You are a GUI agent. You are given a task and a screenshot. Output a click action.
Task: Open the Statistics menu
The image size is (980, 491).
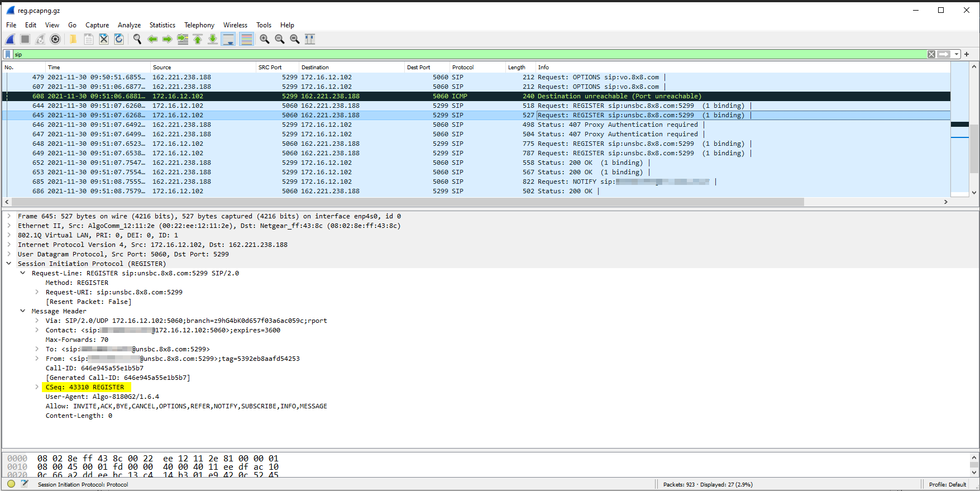pos(162,25)
